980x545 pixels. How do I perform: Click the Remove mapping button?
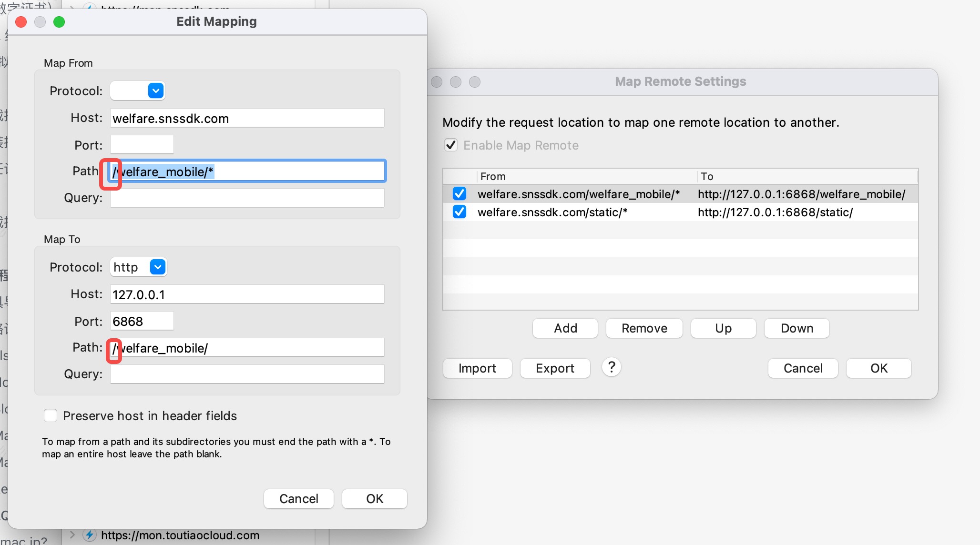[x=644, y=328]
